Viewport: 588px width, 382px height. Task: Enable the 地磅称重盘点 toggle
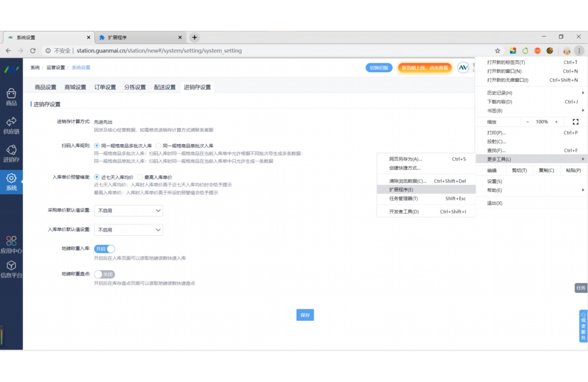(105, 274)
